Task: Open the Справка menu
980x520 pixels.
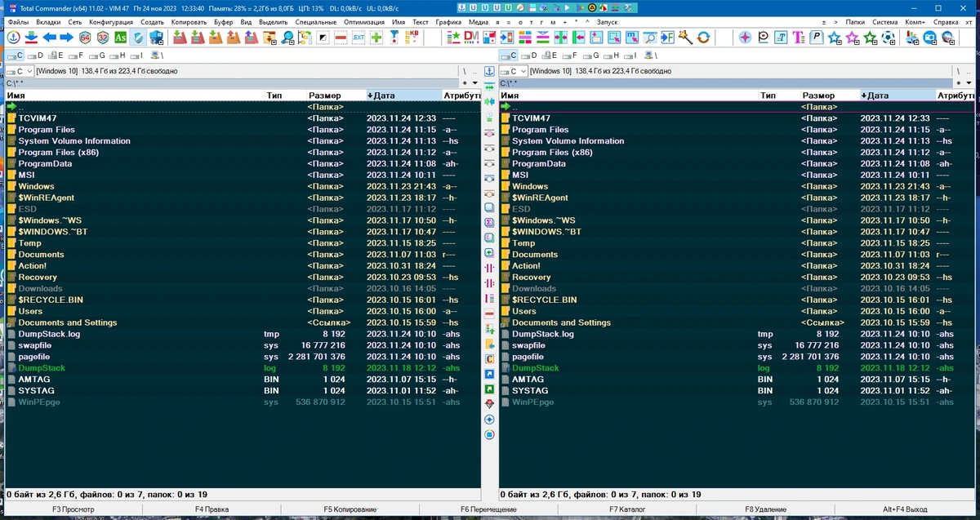Action: (946, 22)
